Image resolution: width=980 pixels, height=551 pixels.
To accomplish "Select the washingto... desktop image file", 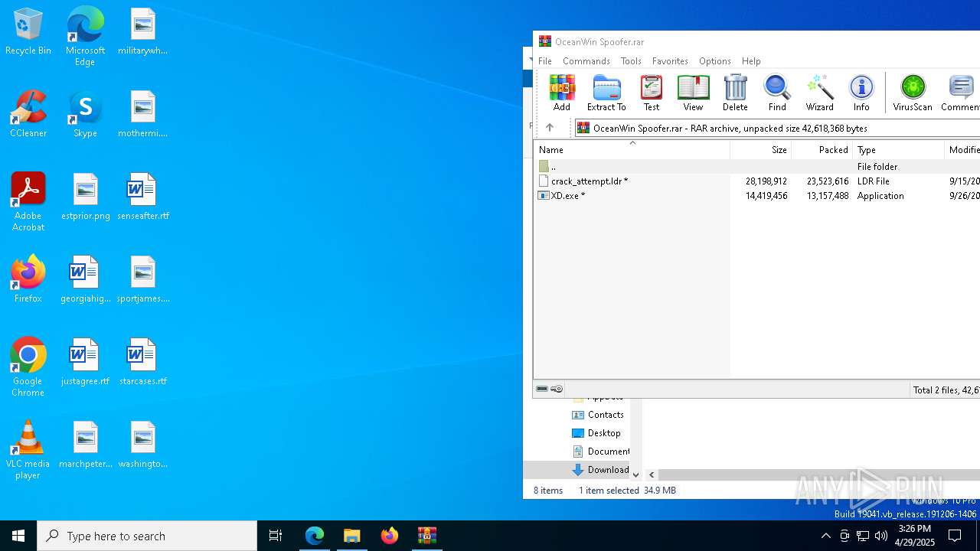I will [143, 445].
